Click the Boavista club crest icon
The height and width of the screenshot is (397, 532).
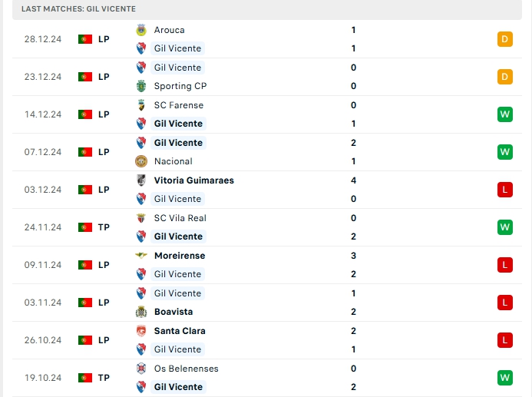141,312
